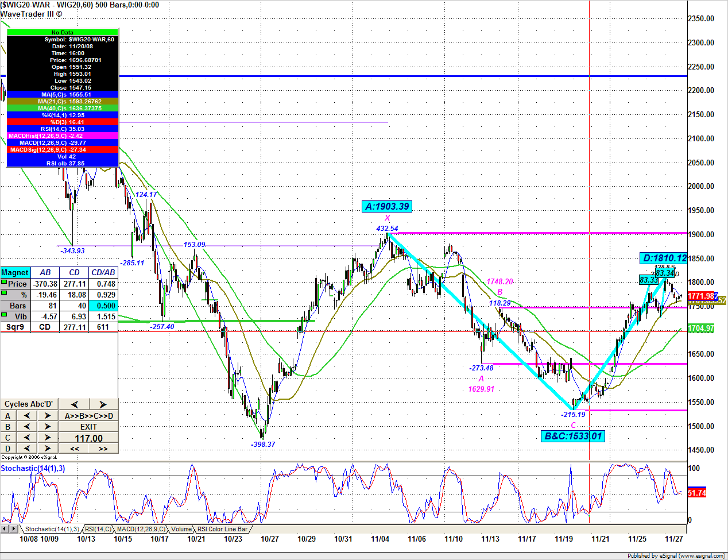Open the eSignal website link
The image size is (728, 560).
coord(702,556)
